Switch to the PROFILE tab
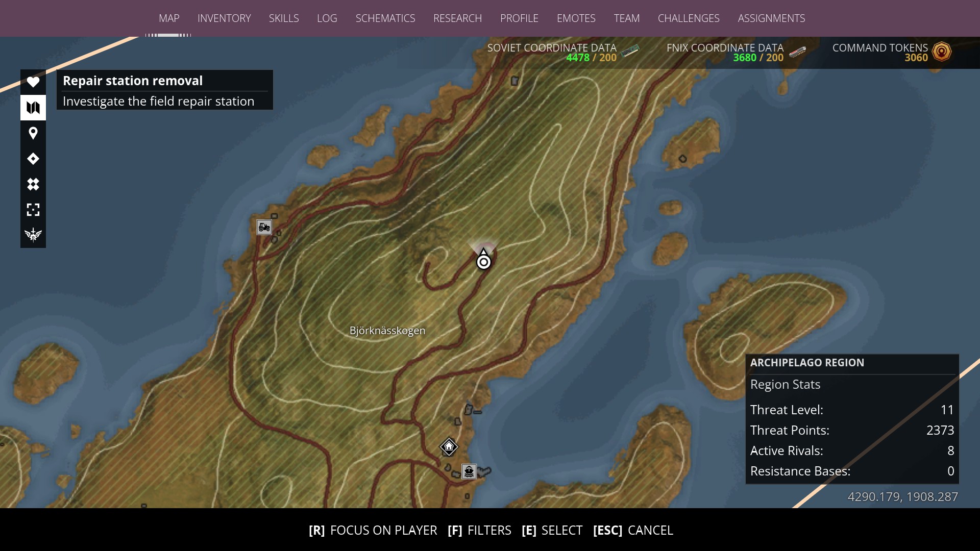 click(519, 18)
